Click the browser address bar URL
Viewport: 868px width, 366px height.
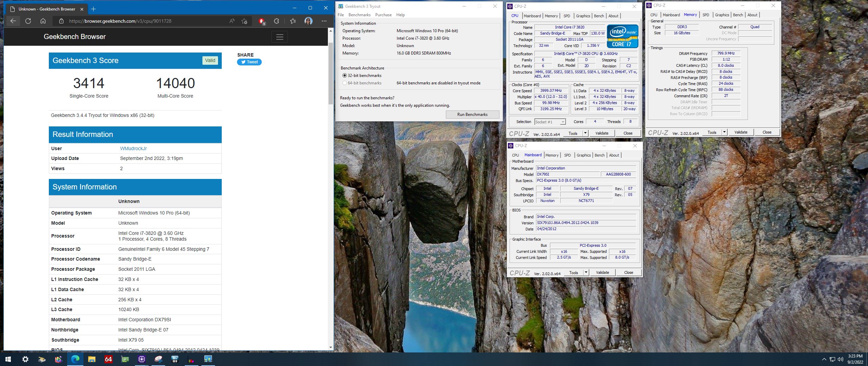(x=120, y=21)
